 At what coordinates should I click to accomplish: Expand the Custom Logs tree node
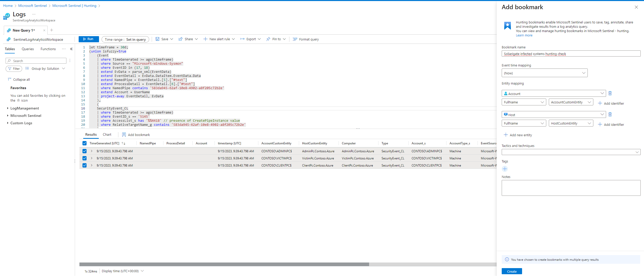coord(8,123)
